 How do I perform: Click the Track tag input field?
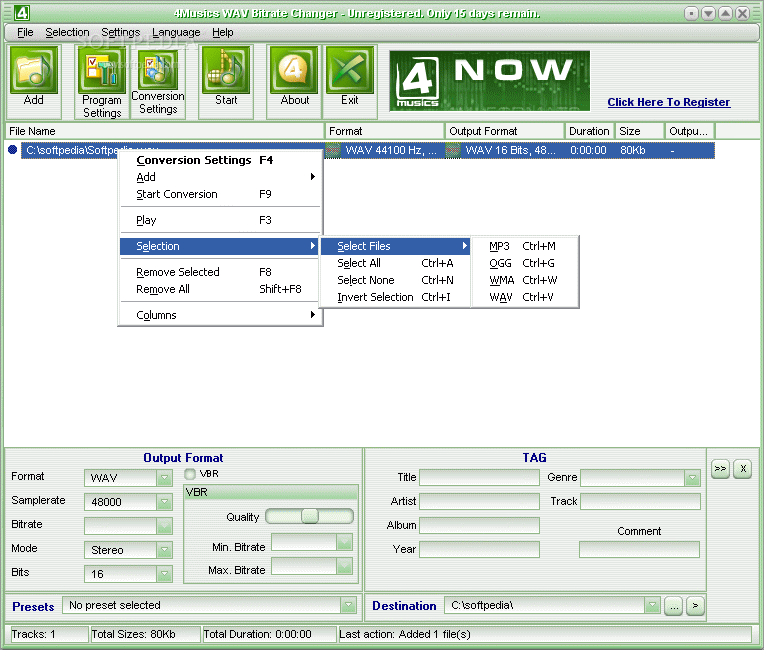(640, 501)
